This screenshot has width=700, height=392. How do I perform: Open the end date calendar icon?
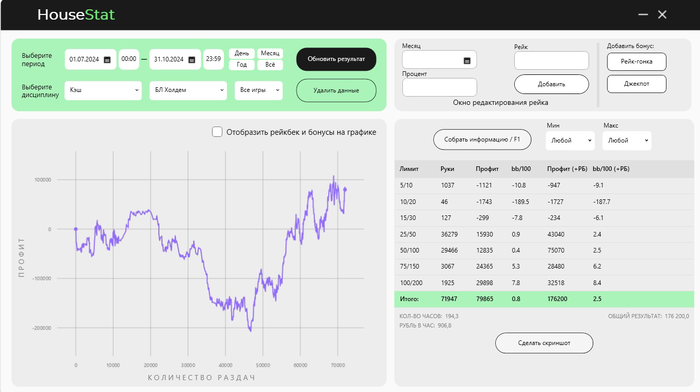192,60
